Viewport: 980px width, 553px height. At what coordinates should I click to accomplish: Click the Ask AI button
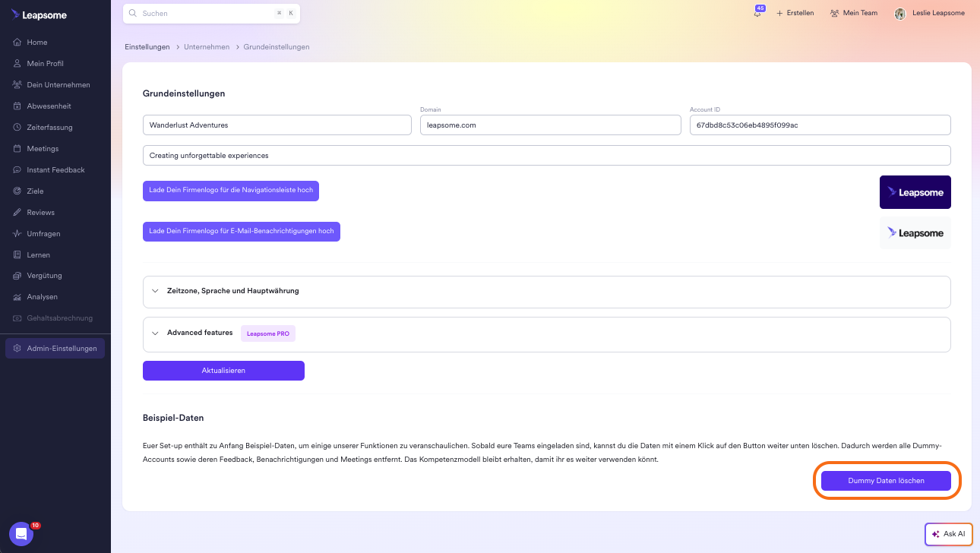[948, 534]
